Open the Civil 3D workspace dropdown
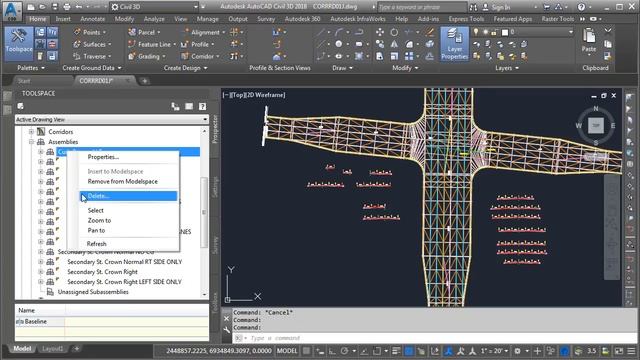The image size is (640, 360). tap(154, 7)
